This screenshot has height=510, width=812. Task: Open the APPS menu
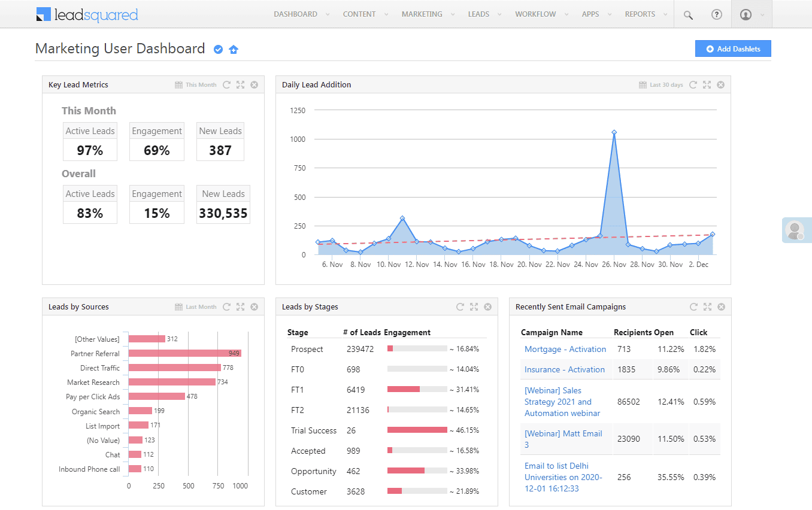tap(590, 14)
